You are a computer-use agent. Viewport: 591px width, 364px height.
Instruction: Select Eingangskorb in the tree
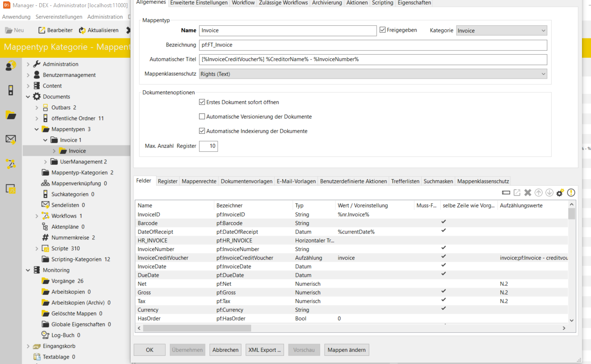point(59,346)
